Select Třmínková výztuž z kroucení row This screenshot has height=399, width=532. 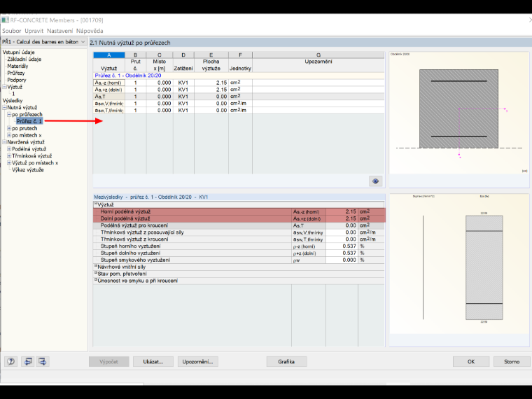click(239, 239)
